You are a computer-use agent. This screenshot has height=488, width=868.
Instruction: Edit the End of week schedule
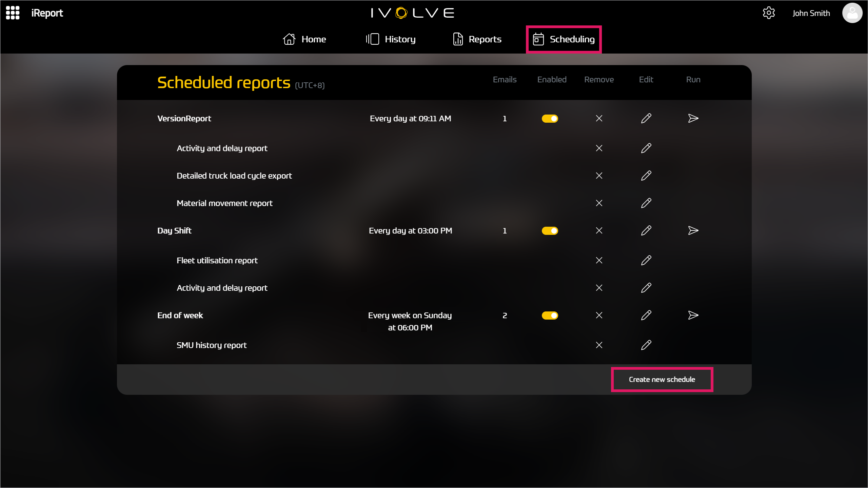(646, 315)
